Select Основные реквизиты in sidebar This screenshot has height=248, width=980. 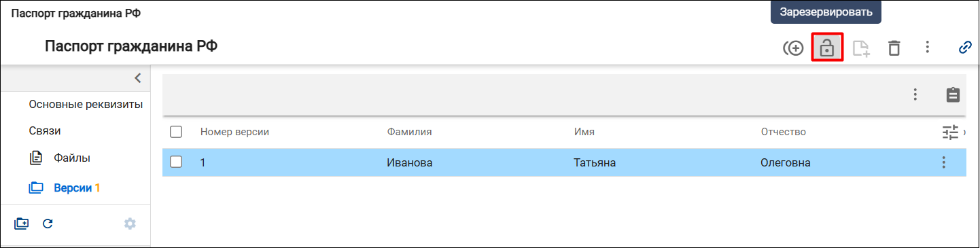tap(86, 104)
